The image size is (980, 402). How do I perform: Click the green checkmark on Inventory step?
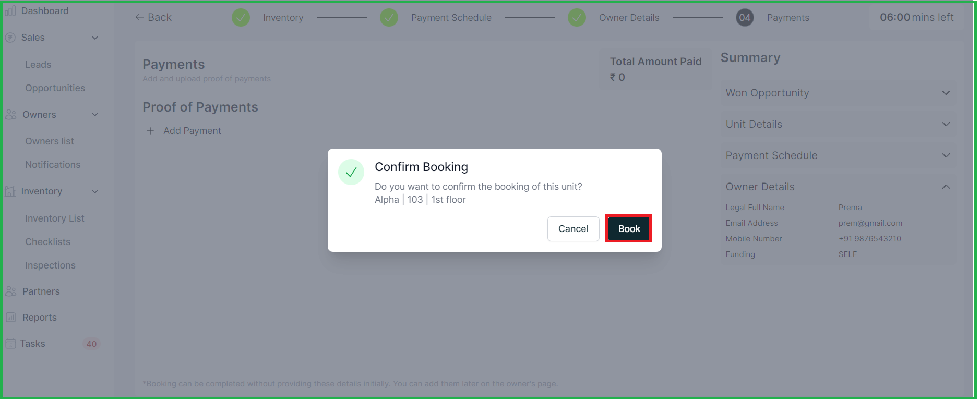pyautogui.click(x=241, y=17)
